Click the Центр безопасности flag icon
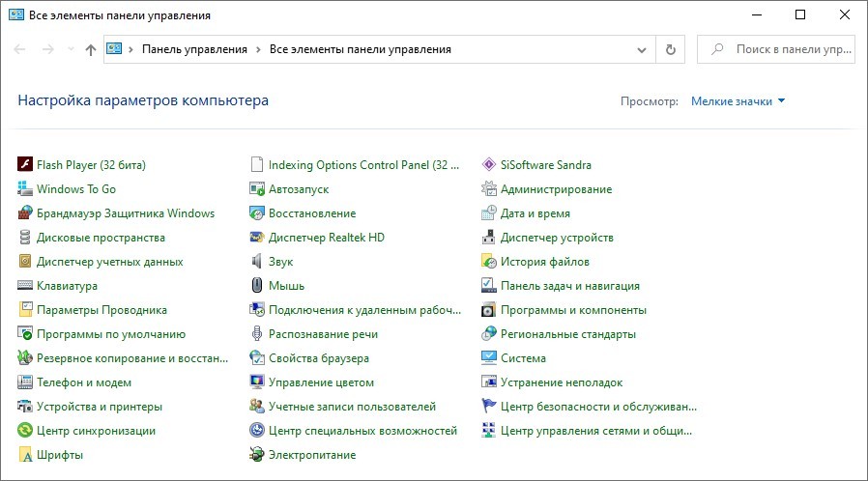The image size is (868, 481). (489, 407)
